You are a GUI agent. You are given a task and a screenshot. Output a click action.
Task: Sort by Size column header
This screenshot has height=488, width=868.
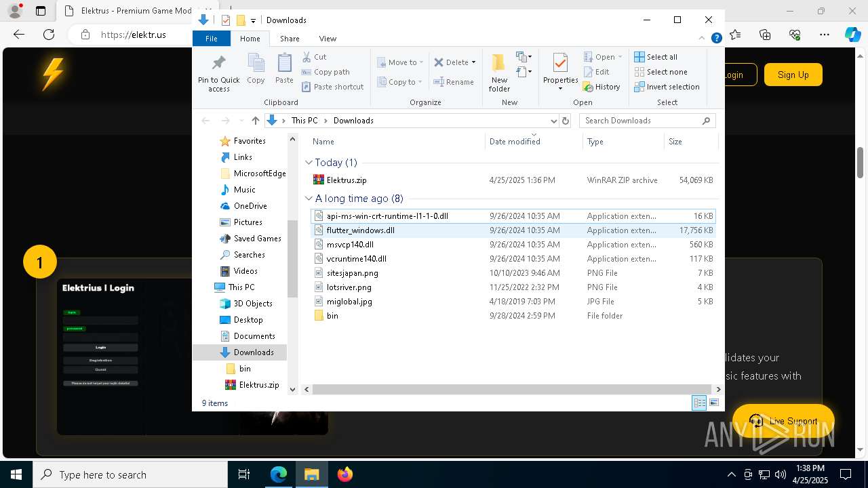(690, 142)
